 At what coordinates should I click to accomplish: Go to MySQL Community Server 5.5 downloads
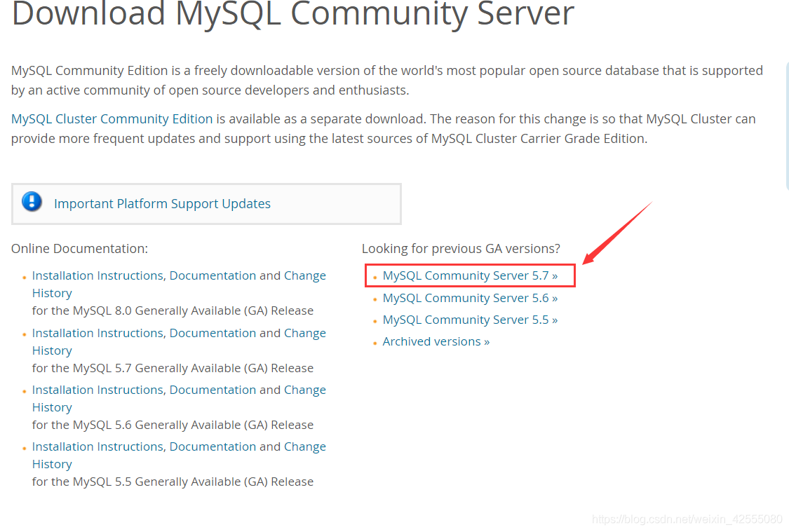pos(470,320)
